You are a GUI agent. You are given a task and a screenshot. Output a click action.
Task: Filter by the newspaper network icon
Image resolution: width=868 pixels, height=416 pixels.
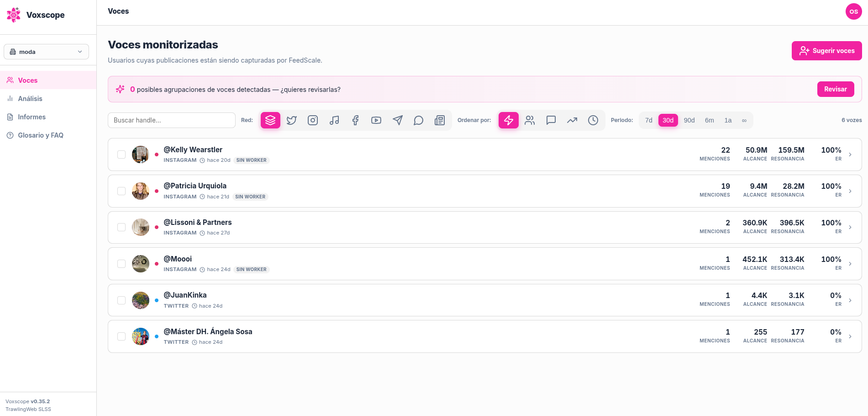coord(440,120)
